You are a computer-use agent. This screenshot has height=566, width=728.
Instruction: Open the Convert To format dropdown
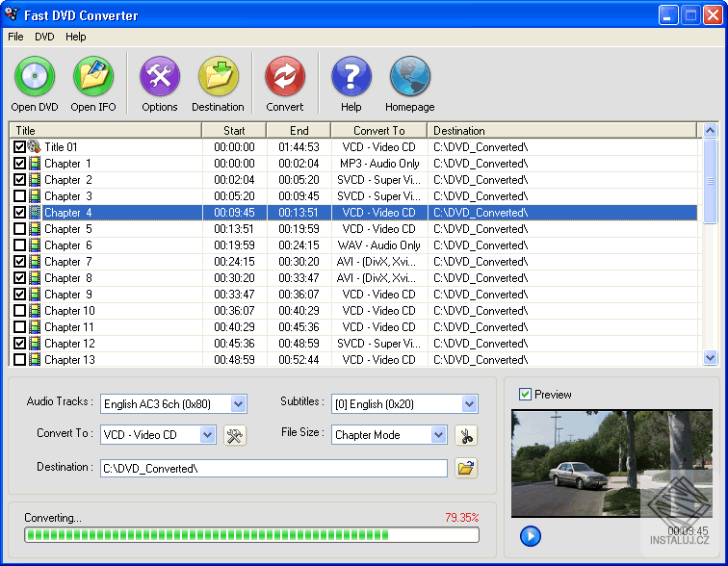click(208, 435)
